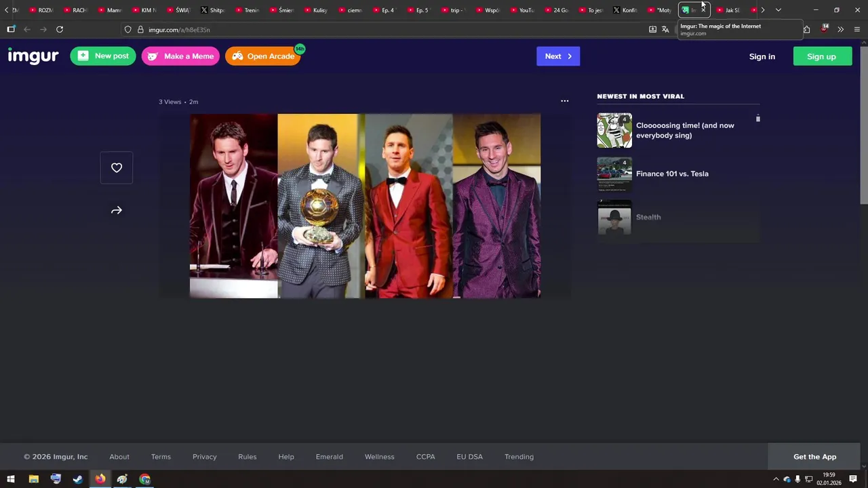Go to the Next post
Screen dimensions: 868x488
[558, 56]
